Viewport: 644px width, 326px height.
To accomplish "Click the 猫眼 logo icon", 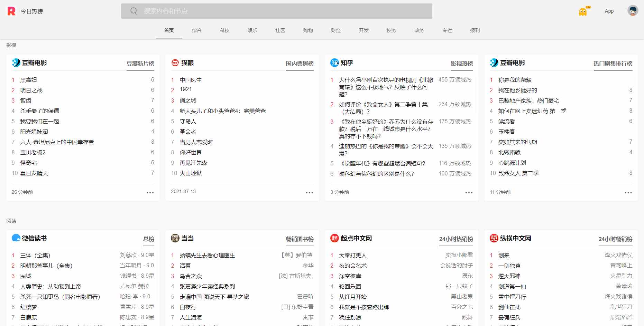I will click(x=175, y=63).
